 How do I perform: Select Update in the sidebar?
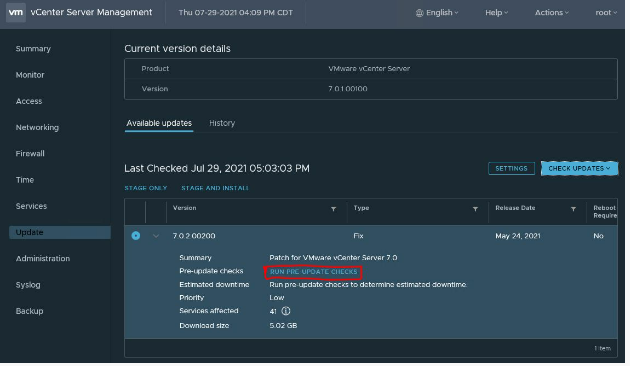(x=59, y=233)
